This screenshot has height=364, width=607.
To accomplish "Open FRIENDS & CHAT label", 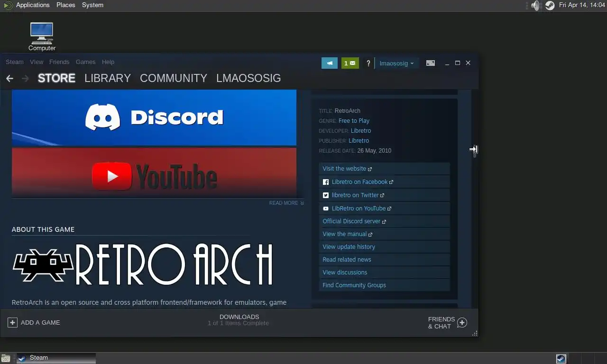I will [441, 323].
